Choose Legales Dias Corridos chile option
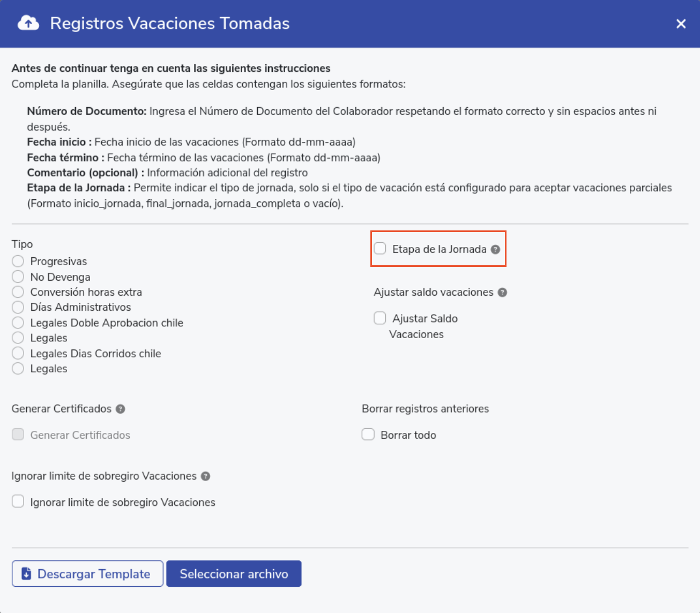This screenshot has width=700, height=613. coord(18,353)
